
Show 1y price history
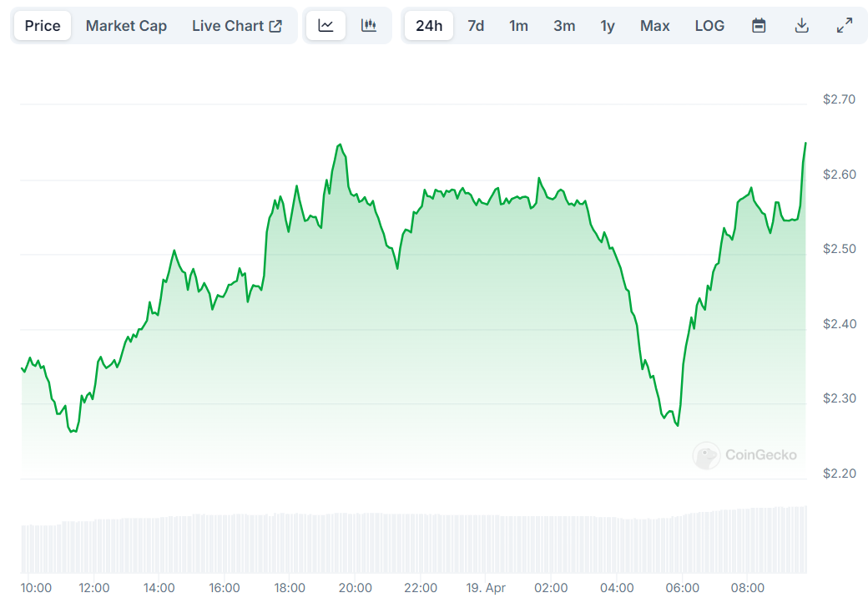[608, 26]
